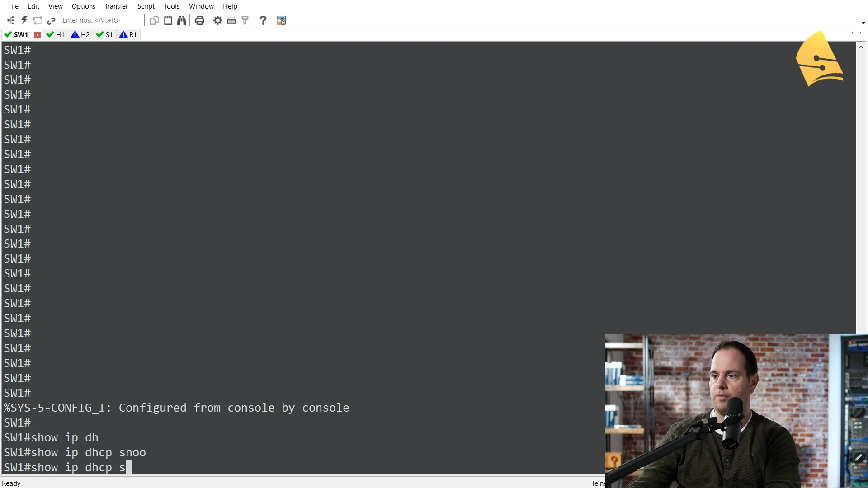Click the Keymap Editor keyboard icon
Viewport: 868px width, 488px height.
[231, 20]
